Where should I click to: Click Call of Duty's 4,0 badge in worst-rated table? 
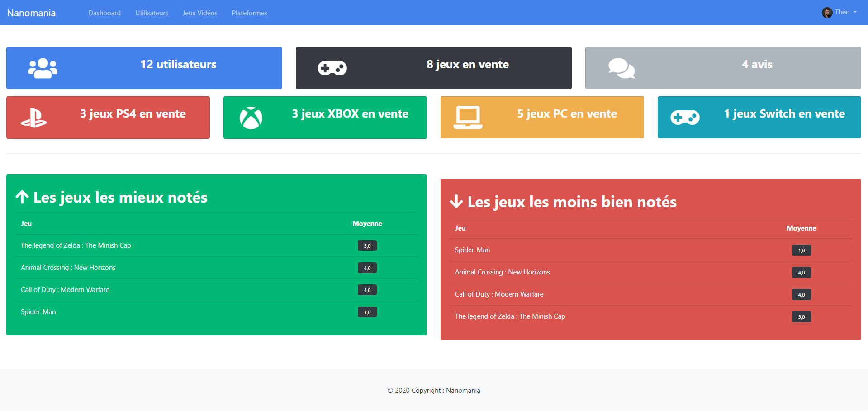pyautogui.click(x=802, y=295)
